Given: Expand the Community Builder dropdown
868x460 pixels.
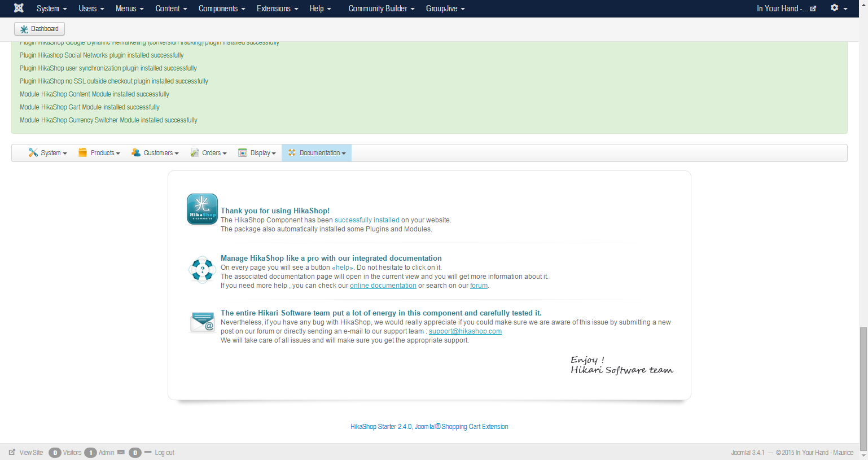Looking at the screenshot, I should click(x=382, y=8).
